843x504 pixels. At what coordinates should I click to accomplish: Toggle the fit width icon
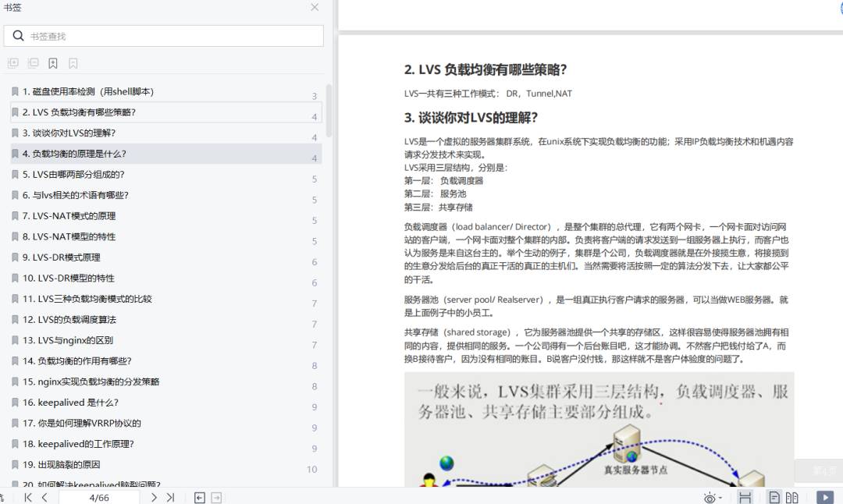coord(745,498)
